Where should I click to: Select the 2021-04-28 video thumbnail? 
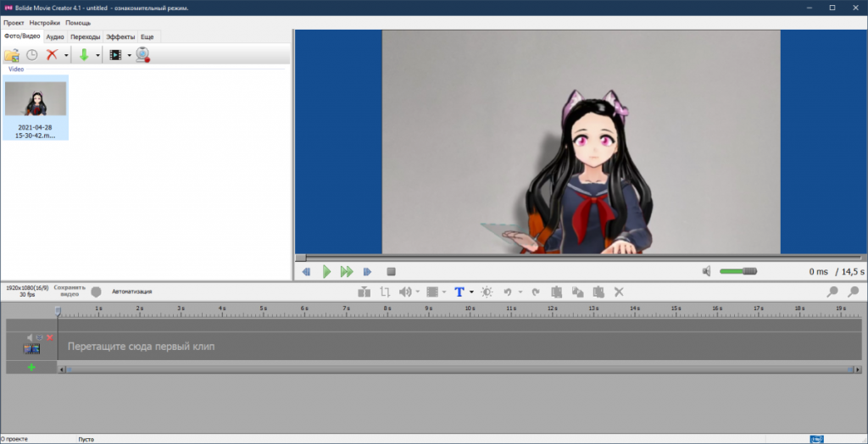36,108
